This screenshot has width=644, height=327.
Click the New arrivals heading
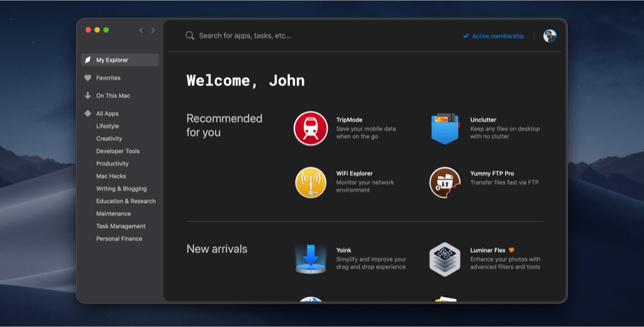217,249
